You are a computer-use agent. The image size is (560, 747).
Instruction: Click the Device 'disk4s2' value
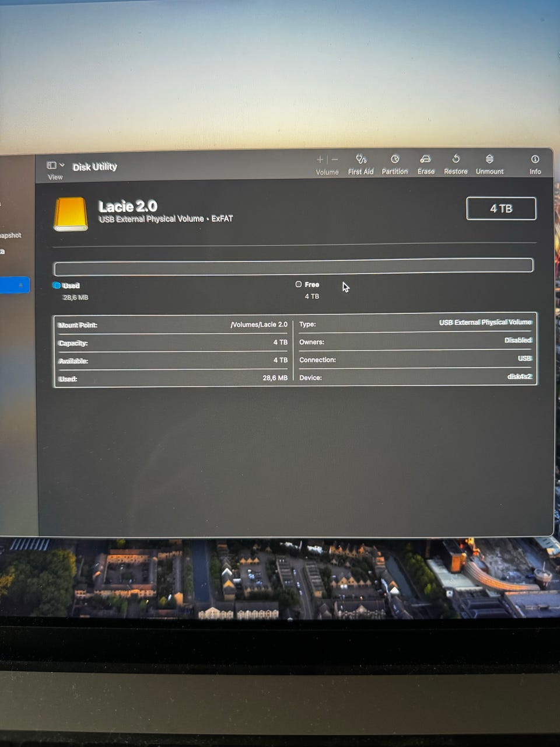pos(519,376)
